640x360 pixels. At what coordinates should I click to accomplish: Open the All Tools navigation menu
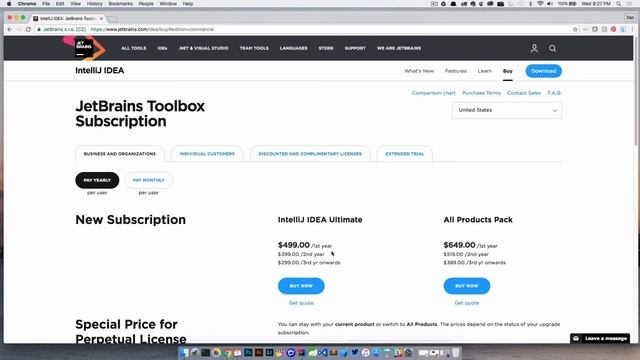click(133, 48)
